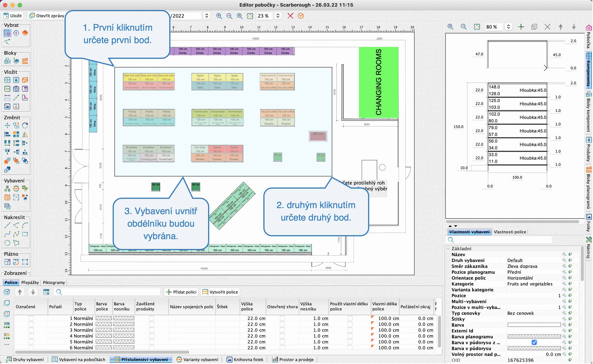
Task: Open Druh vybavení value Default
Action: coord(515,261)
